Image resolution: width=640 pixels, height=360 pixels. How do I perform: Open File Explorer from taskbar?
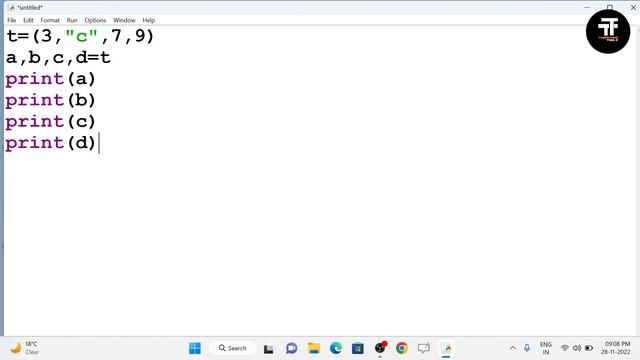[314, 348]
